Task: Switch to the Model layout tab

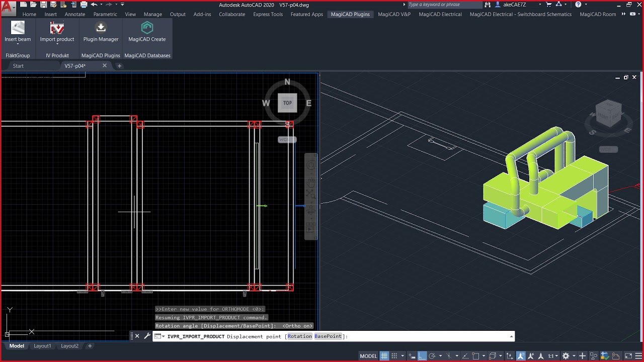Action: click(x=17, y=346)
